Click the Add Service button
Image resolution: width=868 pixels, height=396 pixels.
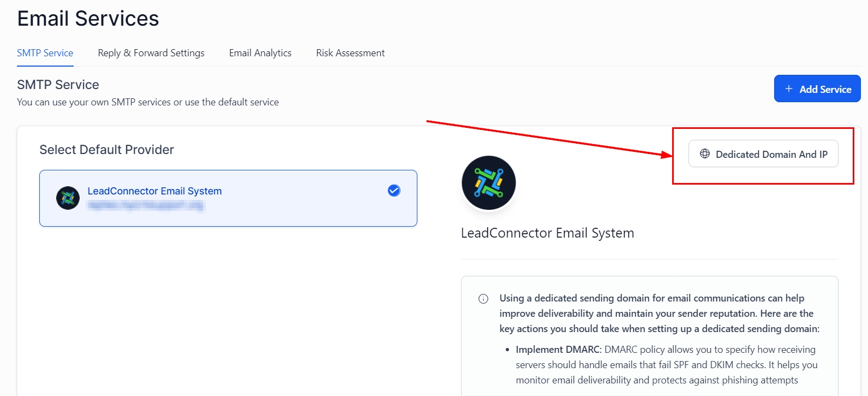coord(817,89)
